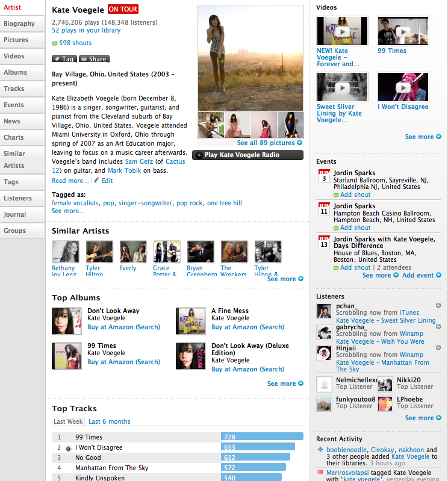Open the female vocalists tag
This screenshot has width=448, height=481.
[x=75, y=203]
